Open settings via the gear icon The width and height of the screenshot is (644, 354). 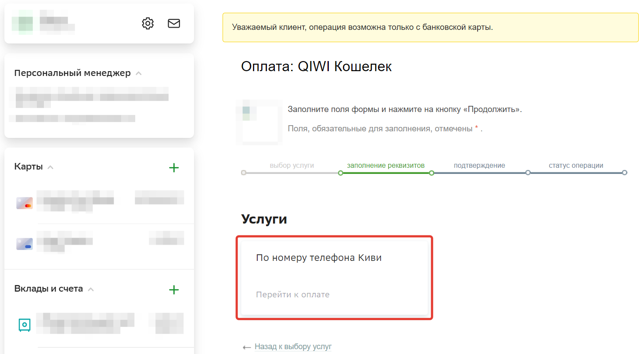148,23
